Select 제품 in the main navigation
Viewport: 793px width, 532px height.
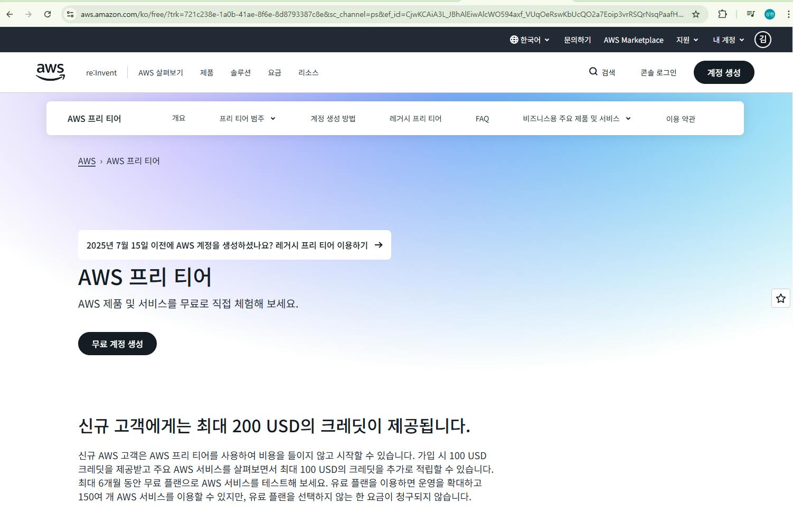point(206,72)
